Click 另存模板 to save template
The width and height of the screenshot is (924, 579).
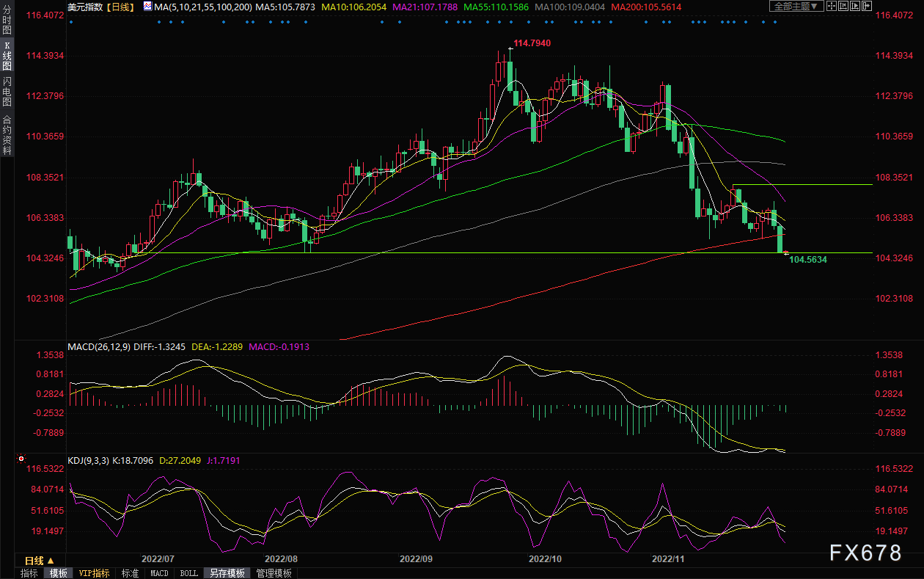point(226,573)
